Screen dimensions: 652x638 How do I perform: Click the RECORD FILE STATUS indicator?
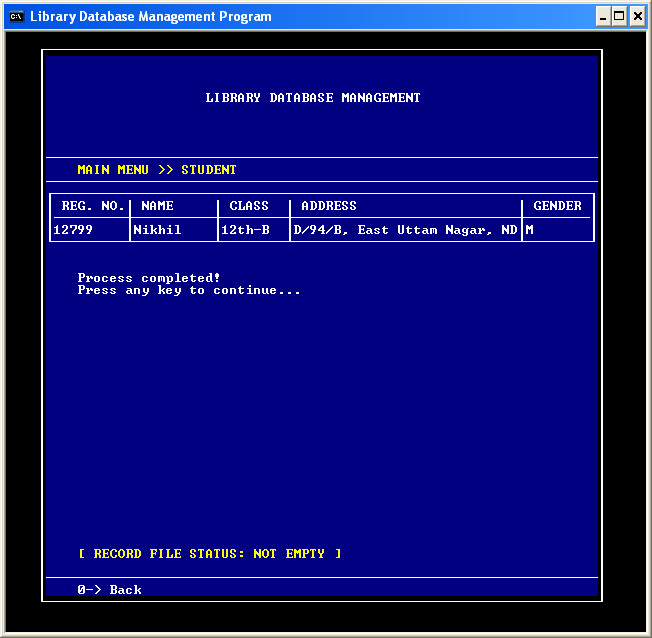(x=209, y=554)
